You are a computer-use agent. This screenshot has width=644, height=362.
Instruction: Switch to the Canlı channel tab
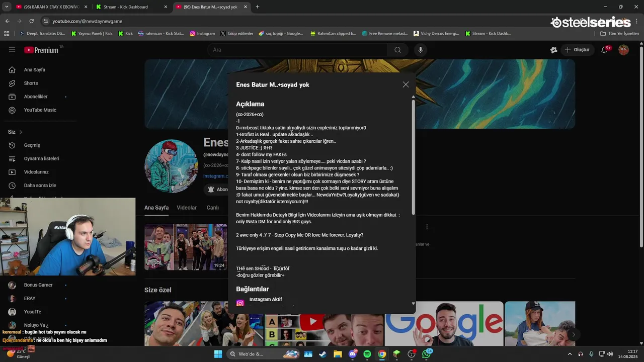click(x=213, y=208)
